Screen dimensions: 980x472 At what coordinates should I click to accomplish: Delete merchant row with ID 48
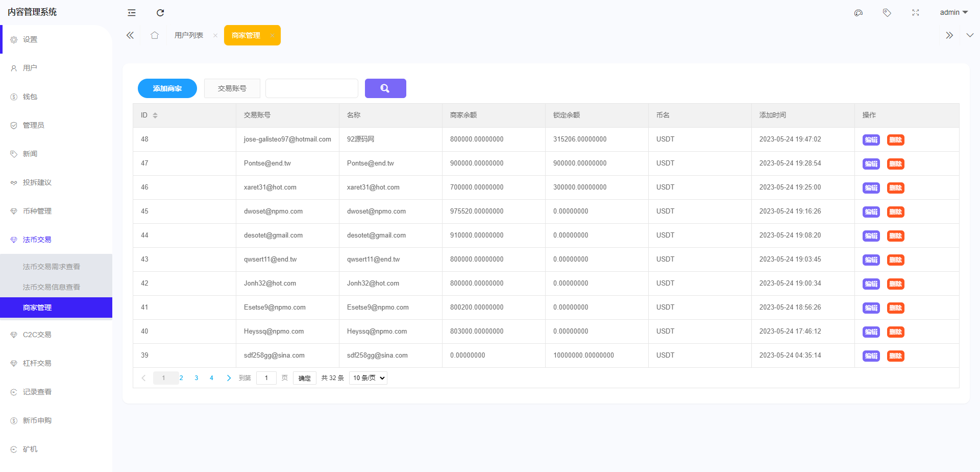point(895,140)
